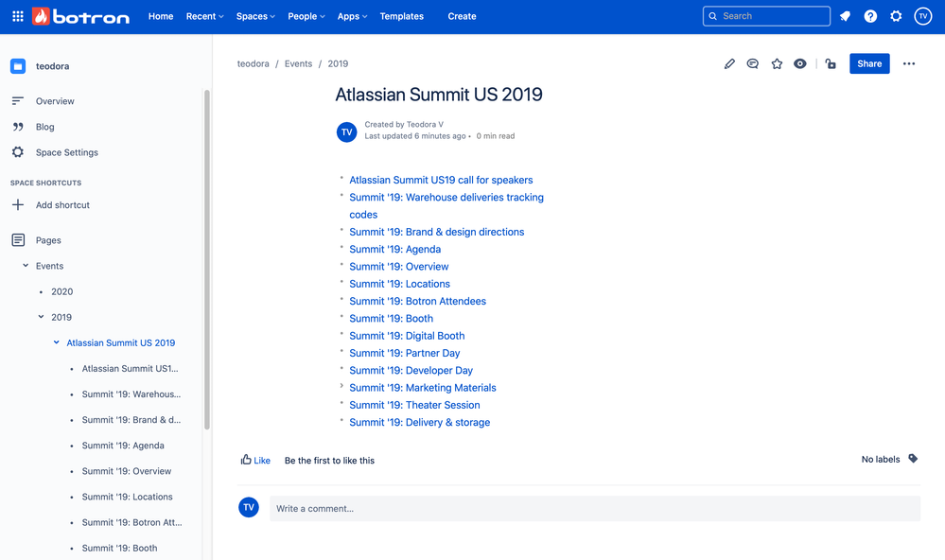The image size is (945, 560).
Task: Select Summit '19: Locations in sidebar tree
Action: click(127, 497)
